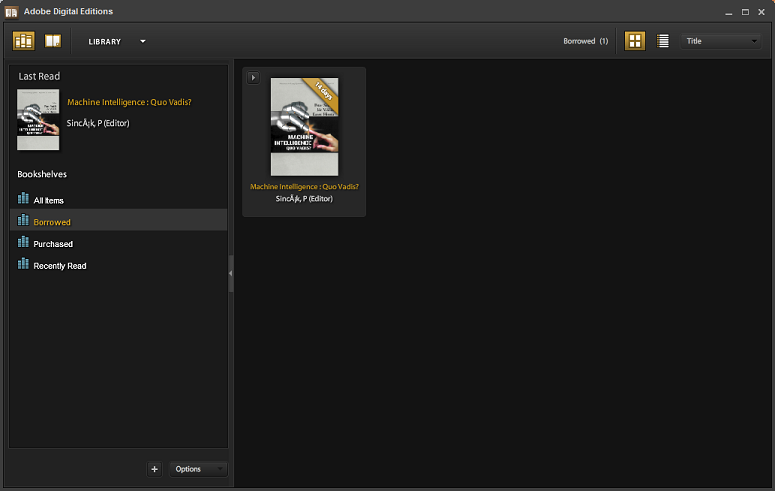Switch to Library view icon

point(23,41)
